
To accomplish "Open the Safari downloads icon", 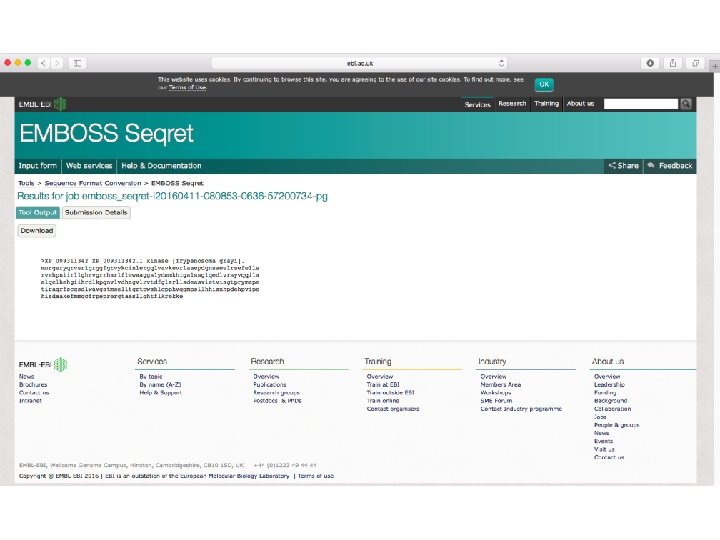I will coord(650,63).
